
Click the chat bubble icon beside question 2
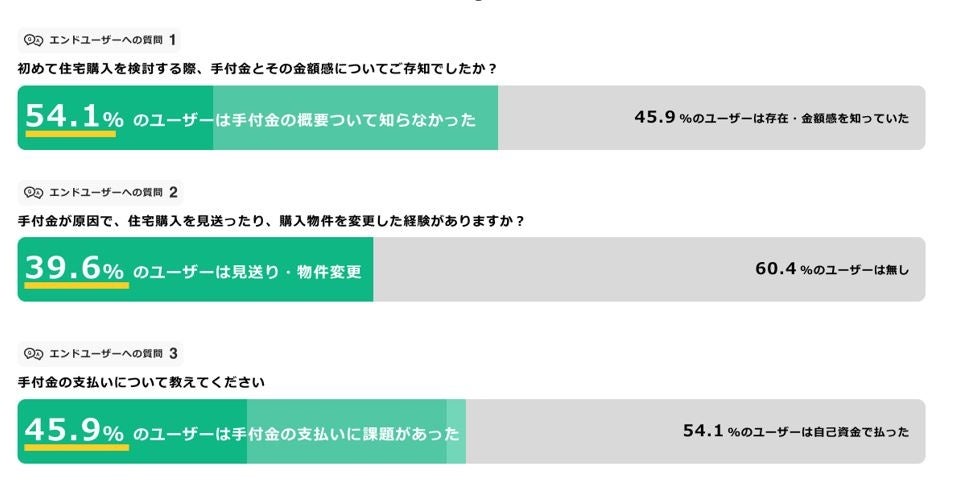[33, 192]
